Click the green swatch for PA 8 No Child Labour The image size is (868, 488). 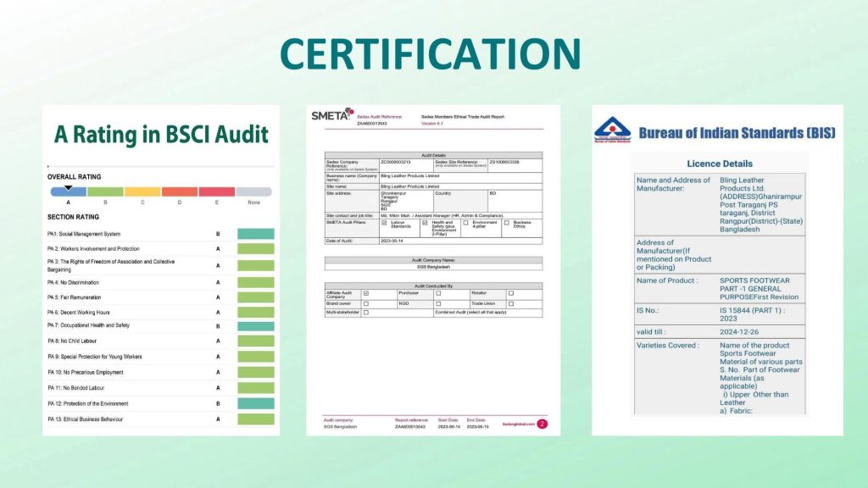[256, 341]
